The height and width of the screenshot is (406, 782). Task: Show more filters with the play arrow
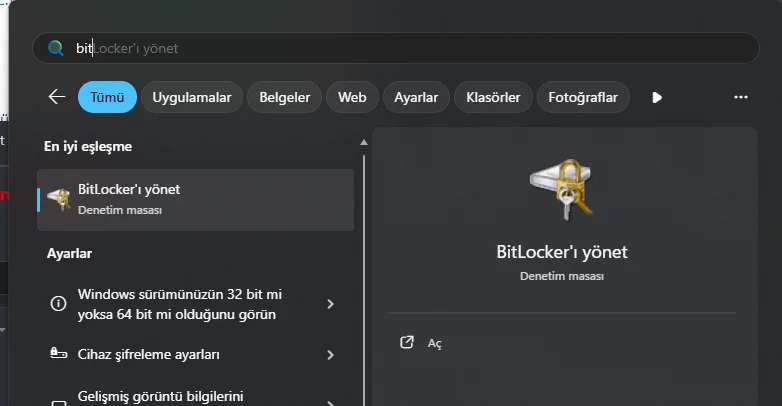657,97
